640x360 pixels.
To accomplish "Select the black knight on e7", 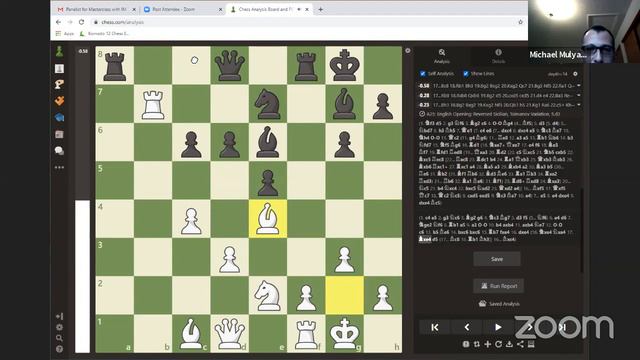I will pyautogui.click(x=268, y=104).
